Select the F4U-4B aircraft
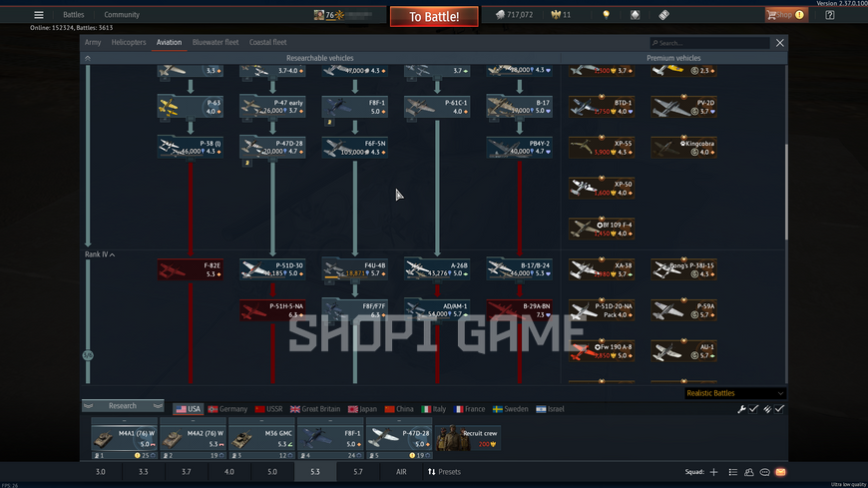Image resolution: width=868 pixels, height=488 pixels. pos(355,269)
